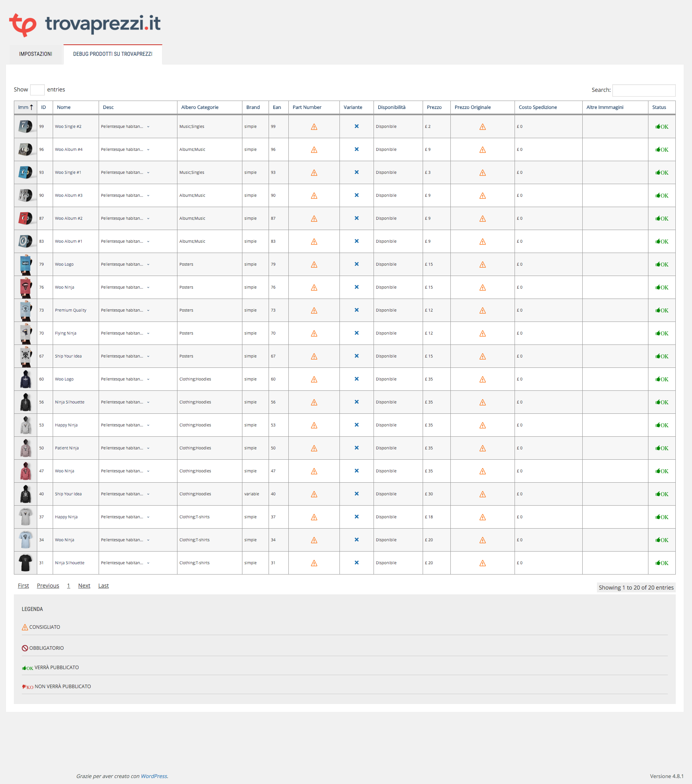Go to the First page link
This screenshot has height=784, width=692.
click(23, 586)
